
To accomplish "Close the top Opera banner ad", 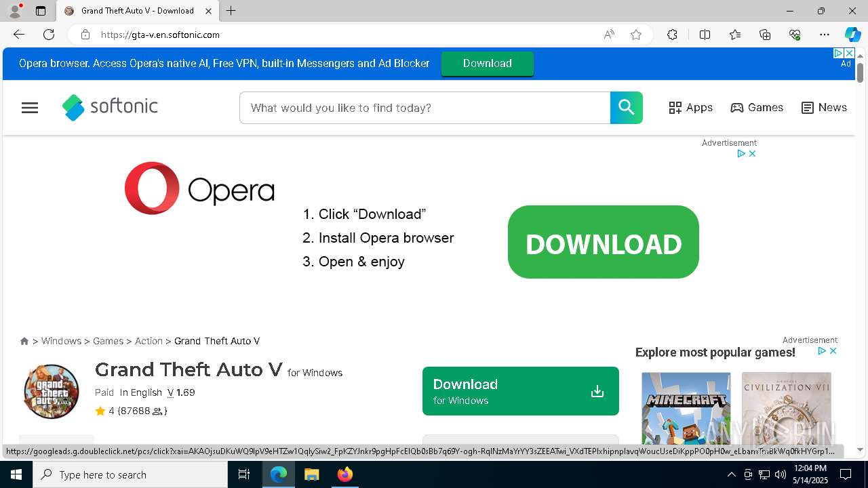I will coord(849,53).
